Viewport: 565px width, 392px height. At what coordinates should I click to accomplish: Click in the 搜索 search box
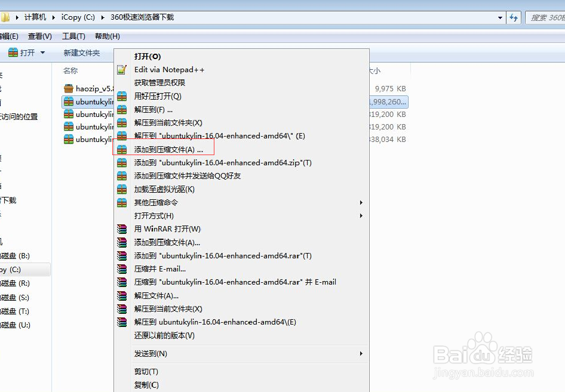pyautogui.click(x=545, y=17)
